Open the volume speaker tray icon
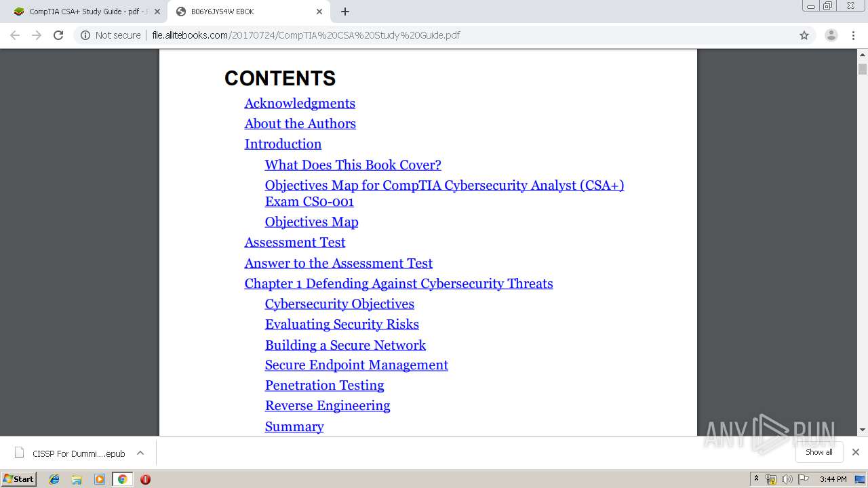The height and width of the screenshot is (488, 868). 787,479
